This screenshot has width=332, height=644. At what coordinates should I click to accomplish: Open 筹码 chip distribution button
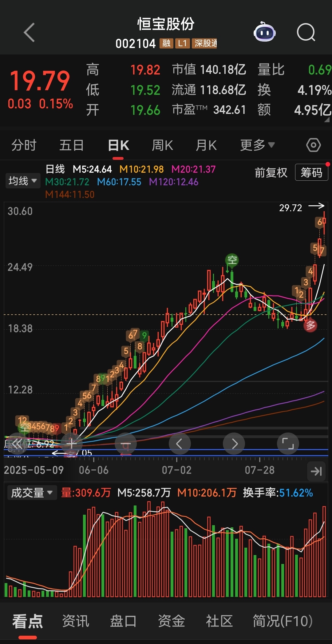click(311, 172)
